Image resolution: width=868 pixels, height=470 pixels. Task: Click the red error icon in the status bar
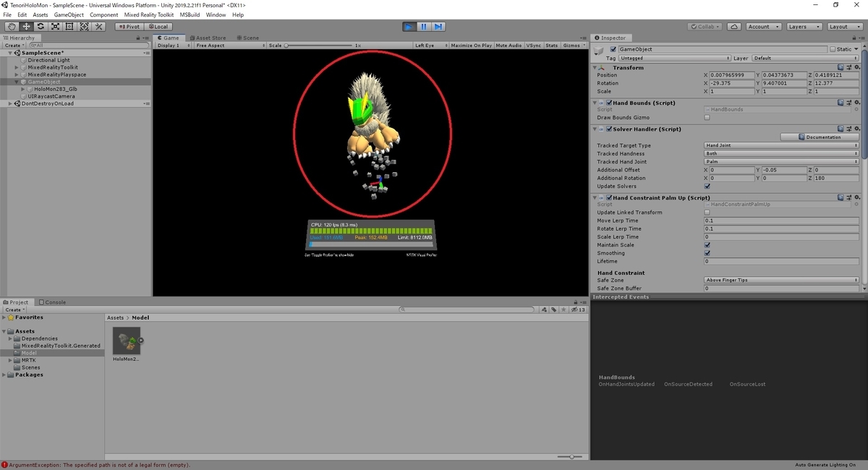(x=4, y=465)
